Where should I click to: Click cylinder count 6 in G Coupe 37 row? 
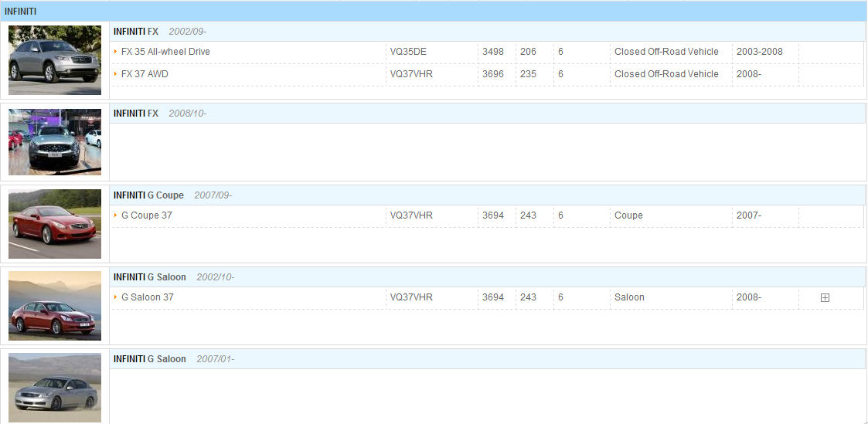pos(561,215)
